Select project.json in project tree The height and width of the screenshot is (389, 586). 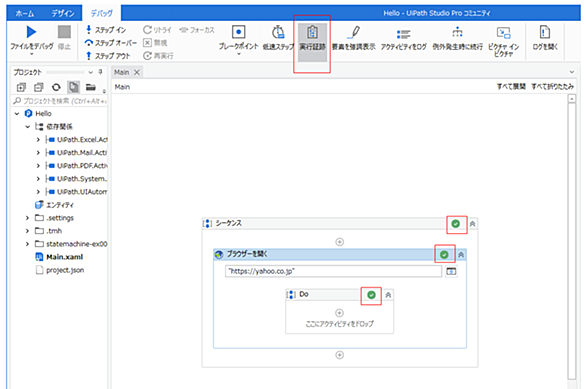pos(60,270)
